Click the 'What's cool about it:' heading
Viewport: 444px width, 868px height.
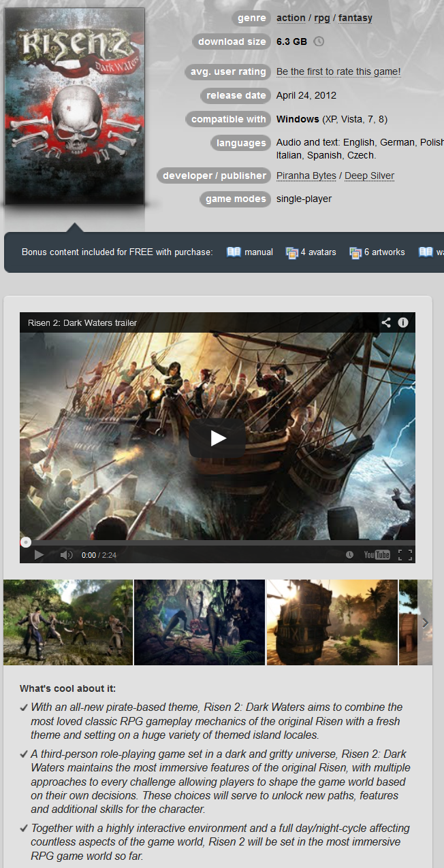(68, 688)
